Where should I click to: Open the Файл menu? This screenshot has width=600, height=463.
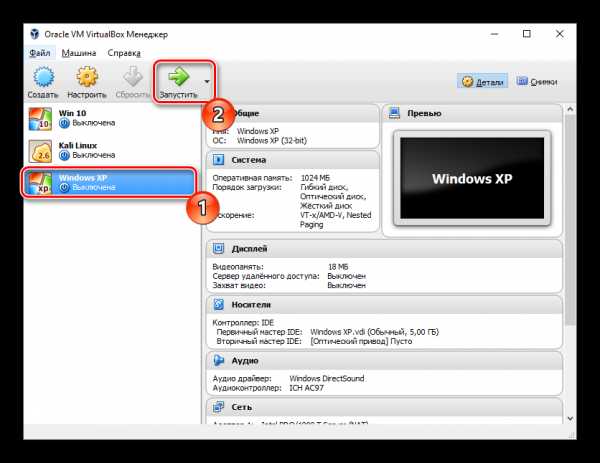40,53
